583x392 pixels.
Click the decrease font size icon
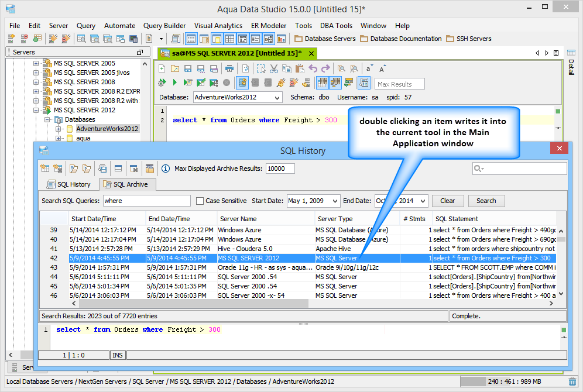coord(368,68)
